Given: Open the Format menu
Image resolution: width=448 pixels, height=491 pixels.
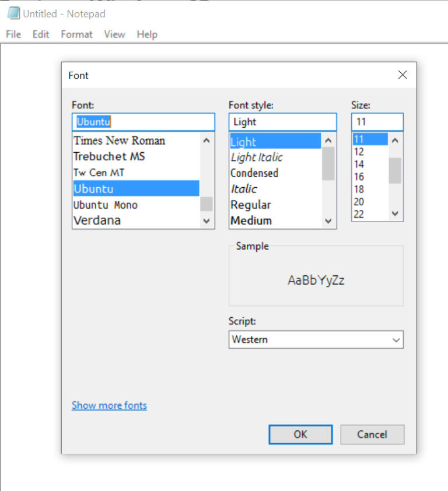Looking at the screenshot, I should pyautogui.click(x=76, y=34).
